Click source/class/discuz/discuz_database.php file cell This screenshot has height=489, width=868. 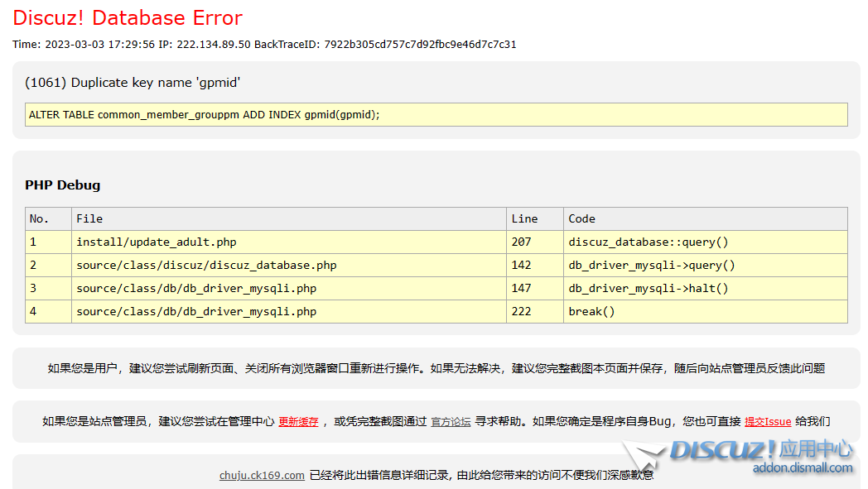tap(206, 266)
